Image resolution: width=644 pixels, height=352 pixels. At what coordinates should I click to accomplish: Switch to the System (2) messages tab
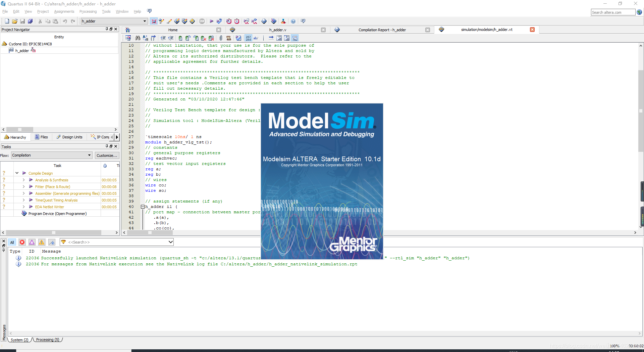[19, 340]
